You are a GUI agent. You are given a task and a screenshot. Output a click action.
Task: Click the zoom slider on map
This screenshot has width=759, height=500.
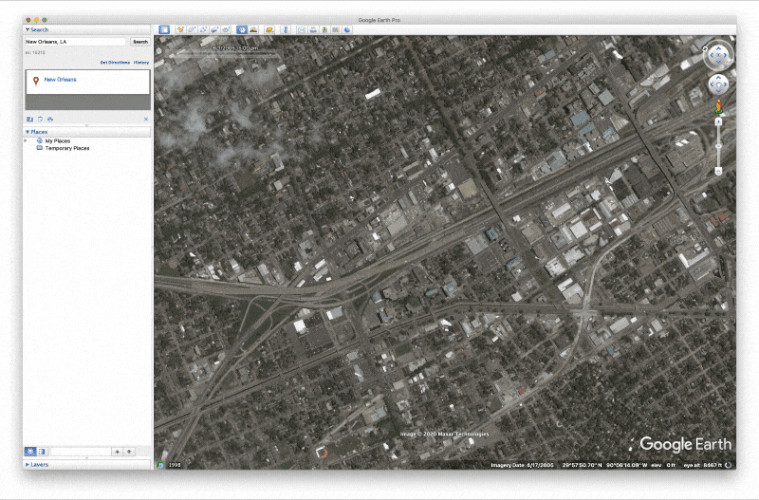tap(718, 146)
